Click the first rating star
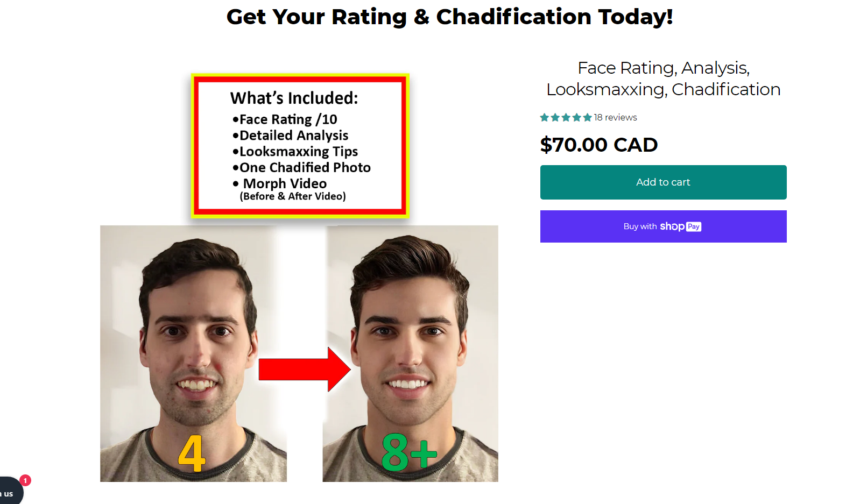The image size is (867, 504). click(545, 117)
